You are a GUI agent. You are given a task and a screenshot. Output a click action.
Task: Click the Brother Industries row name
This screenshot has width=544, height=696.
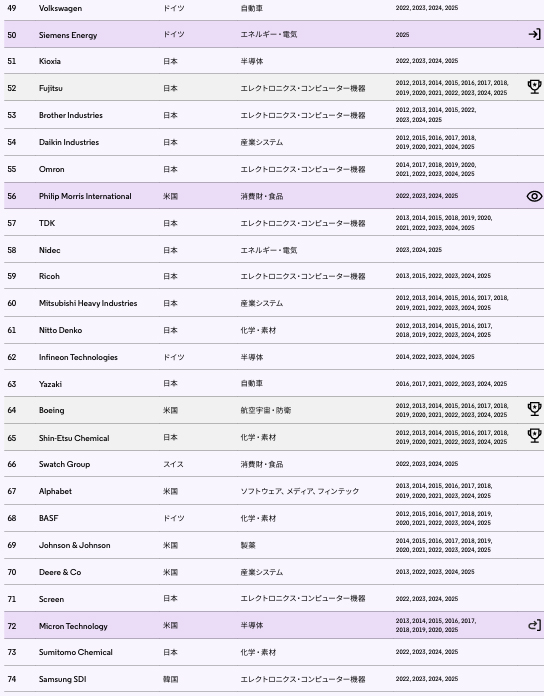[71, 115]
